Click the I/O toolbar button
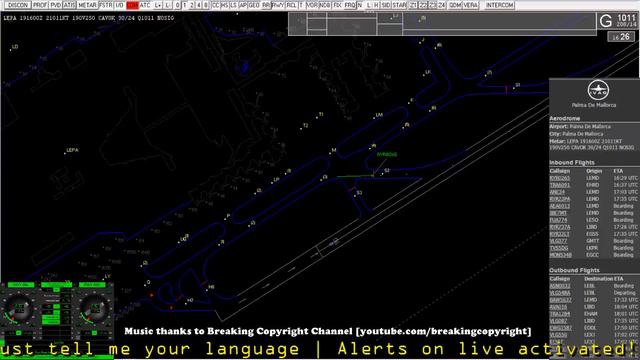Viewport: 640px width, 360px height. tap(119, 5)
